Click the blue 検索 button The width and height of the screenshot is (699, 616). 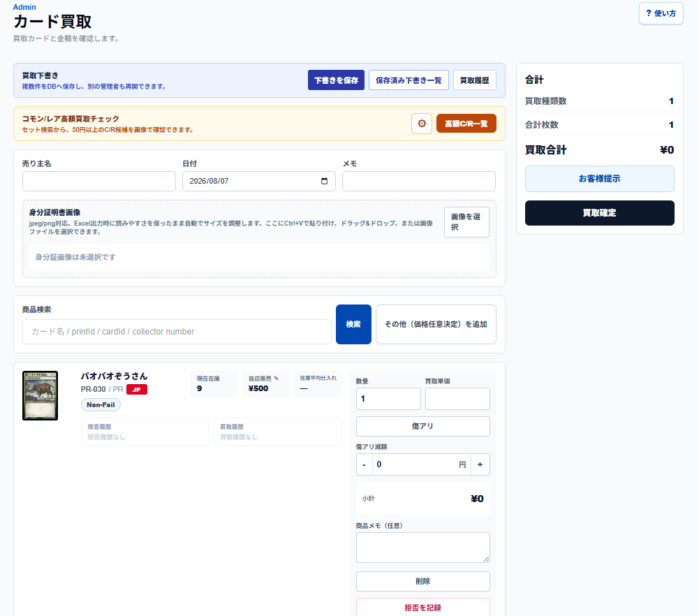(x=353, y=325)
